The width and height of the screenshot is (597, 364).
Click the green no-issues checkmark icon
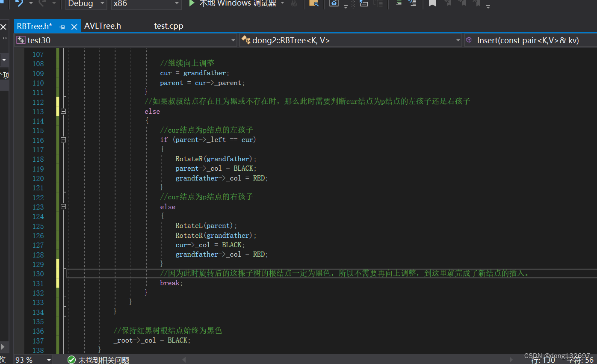click(x=71, y=360)
